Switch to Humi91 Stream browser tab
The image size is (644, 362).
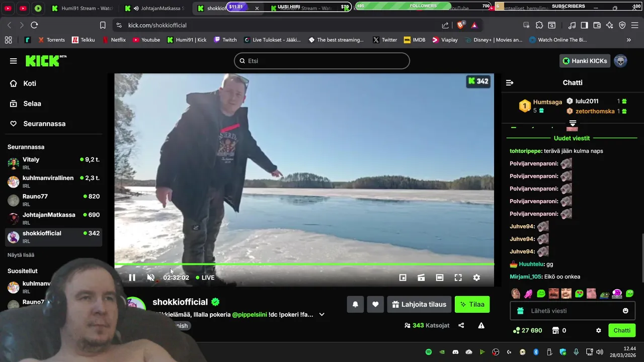(x=83, y=8)
